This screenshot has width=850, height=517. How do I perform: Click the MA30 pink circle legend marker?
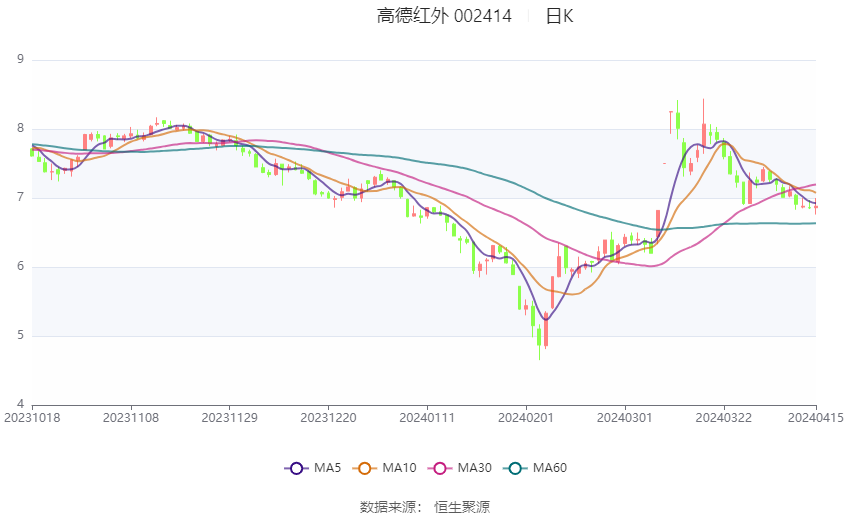[439, 468]
